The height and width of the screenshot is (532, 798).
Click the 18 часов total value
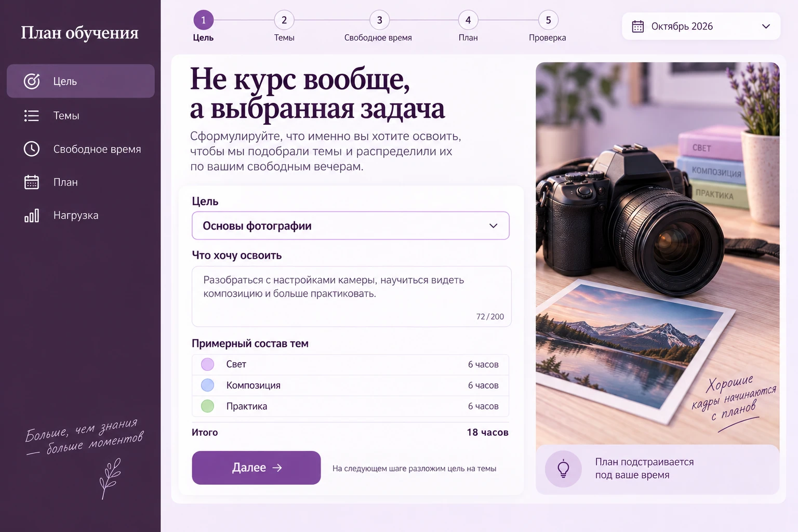pos(487,432)
